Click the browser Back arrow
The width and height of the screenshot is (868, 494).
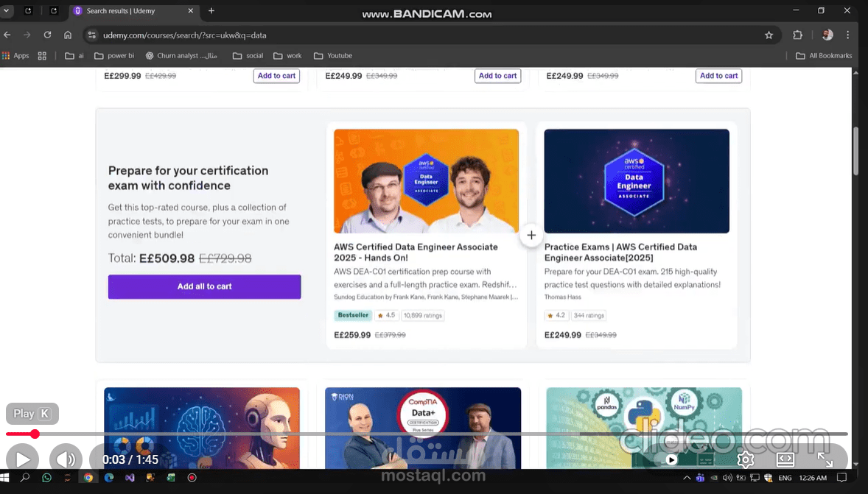pos(7,35)
